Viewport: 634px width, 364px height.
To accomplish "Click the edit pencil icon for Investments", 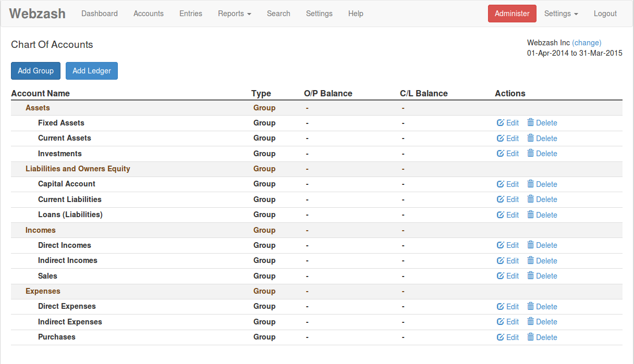I will point(500,154).
